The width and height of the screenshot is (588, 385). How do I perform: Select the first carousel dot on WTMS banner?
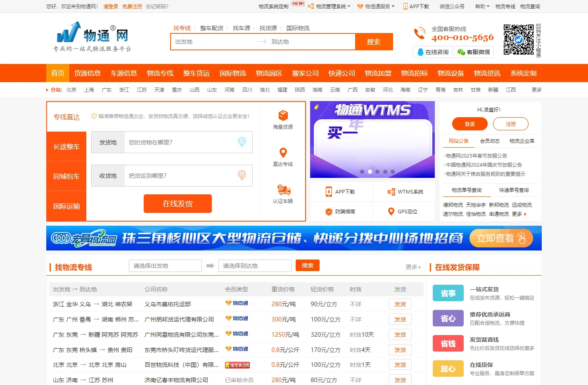(x=362, y=172)
